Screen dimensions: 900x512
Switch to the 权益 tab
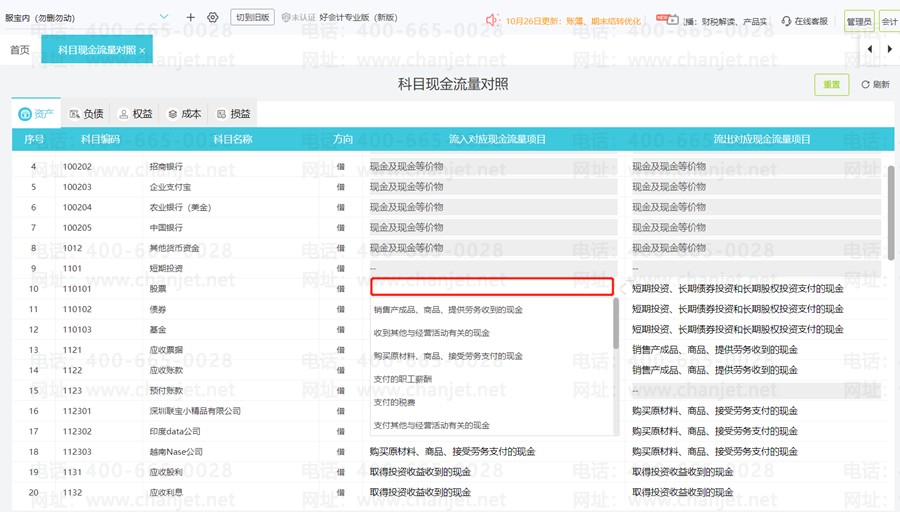tap(135, 114)
